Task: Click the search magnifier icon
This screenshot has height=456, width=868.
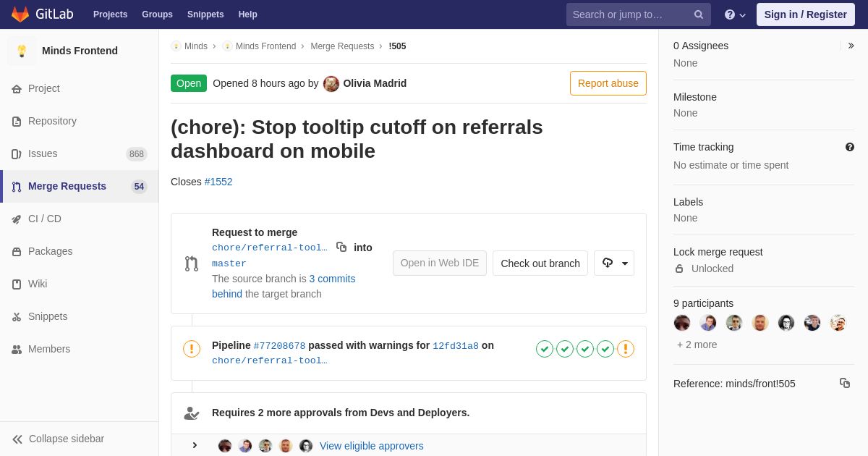Action: [698, 14]
